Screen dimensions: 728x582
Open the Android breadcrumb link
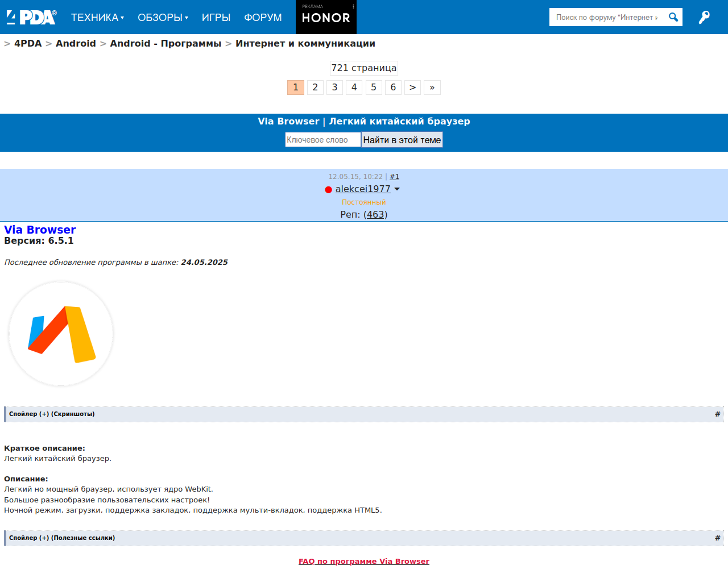coord(76,43)
